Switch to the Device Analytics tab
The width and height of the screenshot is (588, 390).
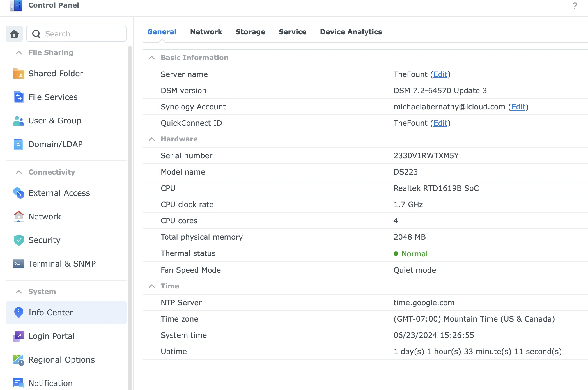tap(351, 32)
